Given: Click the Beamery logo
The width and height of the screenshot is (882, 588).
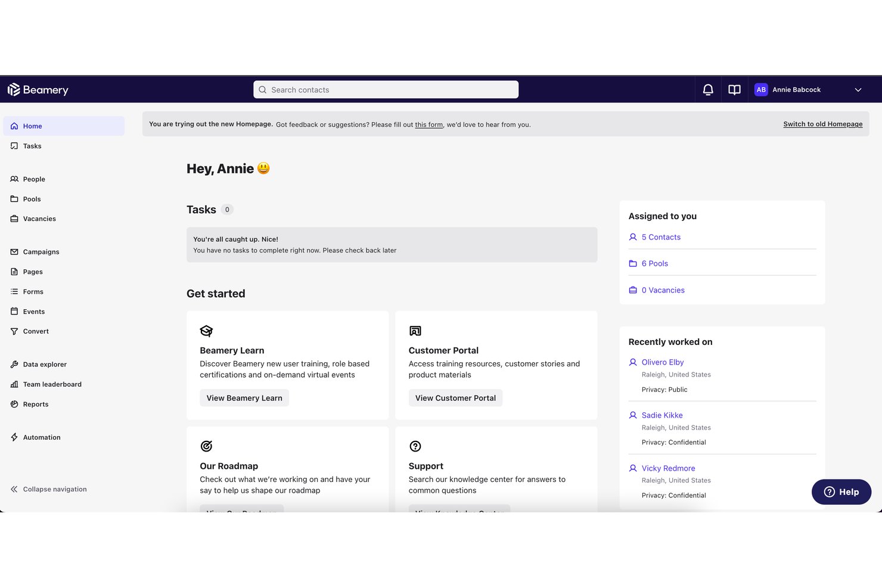Looking at the screenshot, I should [x=38, y=89].
